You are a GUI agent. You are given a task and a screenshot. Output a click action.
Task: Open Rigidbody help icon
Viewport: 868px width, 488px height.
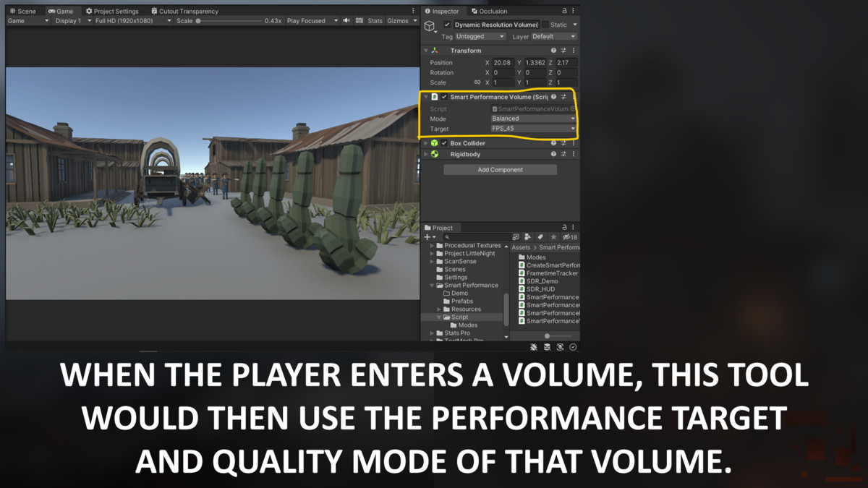553,154
